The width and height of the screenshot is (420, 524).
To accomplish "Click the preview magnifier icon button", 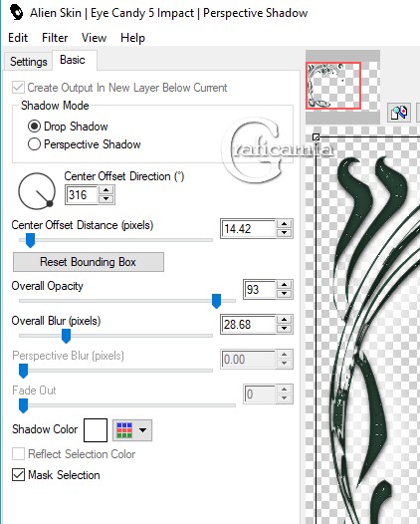I will tap(399, 113).
